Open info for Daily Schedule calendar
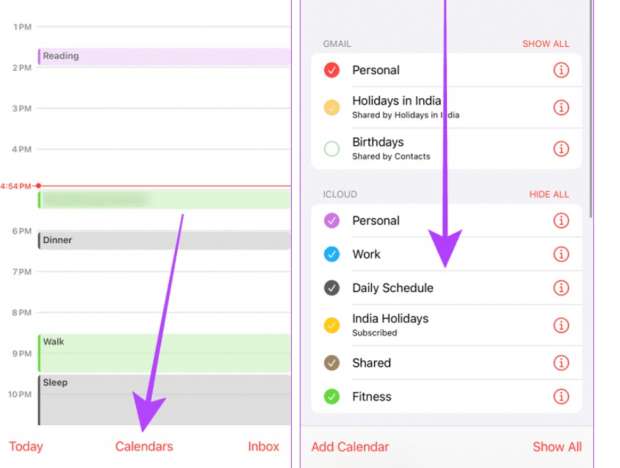This screenshot has width=620, height=468. [x=561, y=288]
